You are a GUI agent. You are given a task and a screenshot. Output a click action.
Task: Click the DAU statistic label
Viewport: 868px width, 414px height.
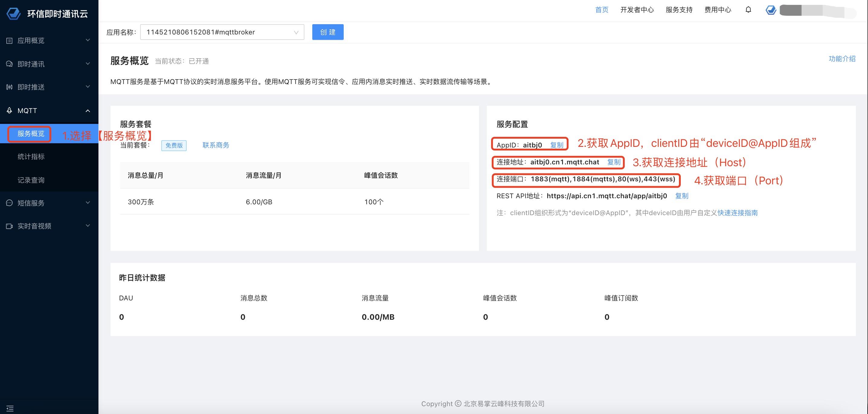point(126,298)
